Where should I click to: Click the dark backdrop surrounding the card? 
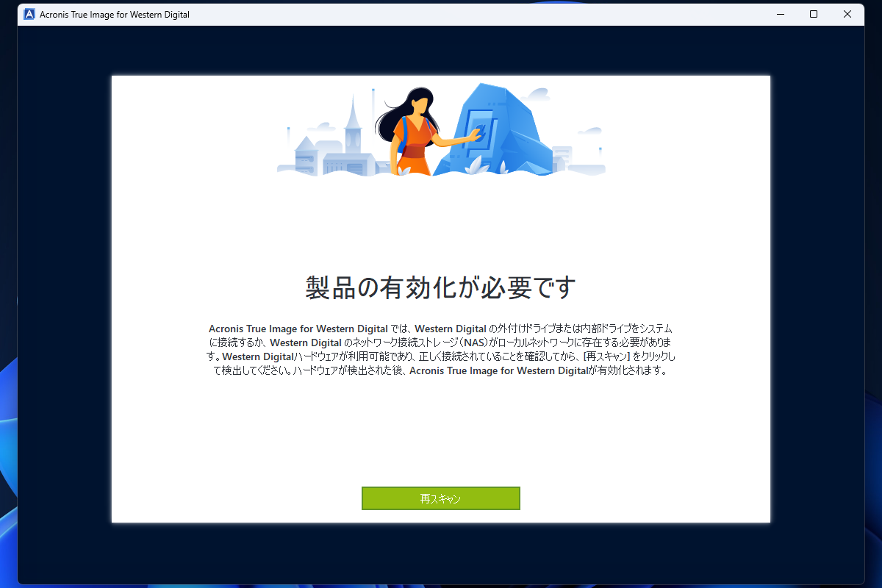tap(66, 294)
